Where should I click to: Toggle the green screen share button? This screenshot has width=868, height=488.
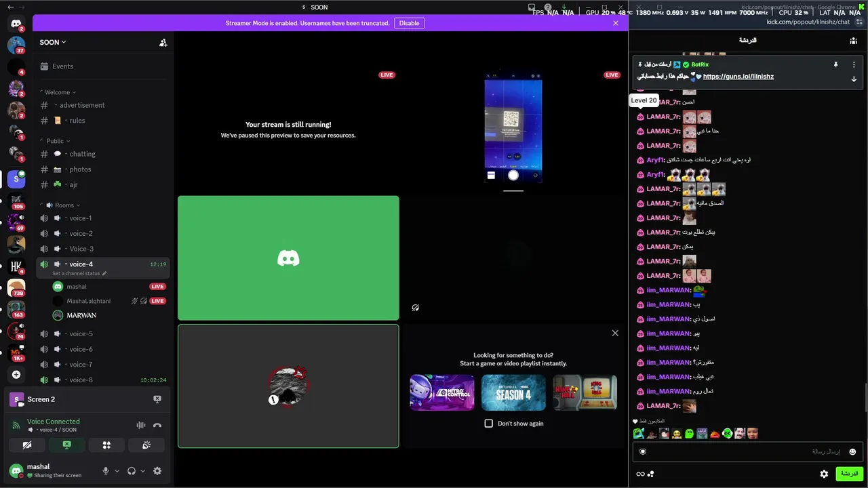(x=66, y=445)
